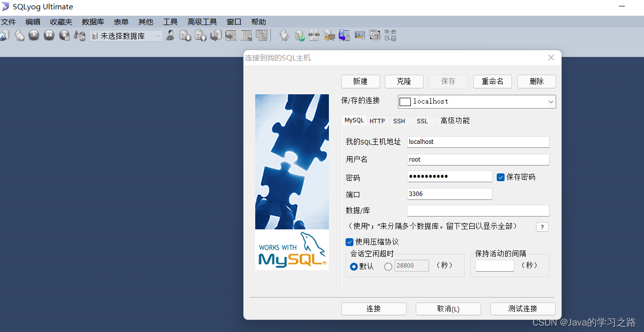Viewport: 644px width, 332px height.
Task: Select the custom 28800 timeout radio button
Action: 388,267
